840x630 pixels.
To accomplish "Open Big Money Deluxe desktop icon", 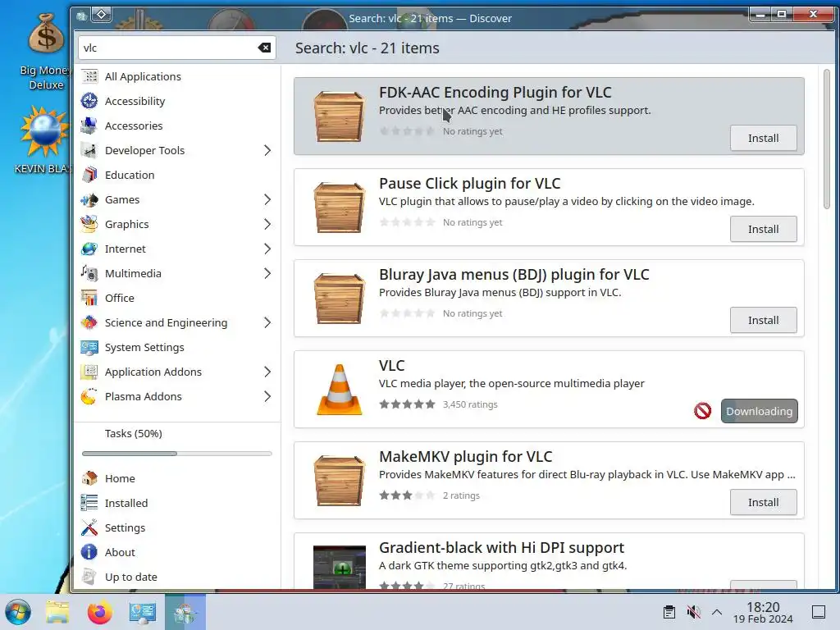I will (46, 52).
